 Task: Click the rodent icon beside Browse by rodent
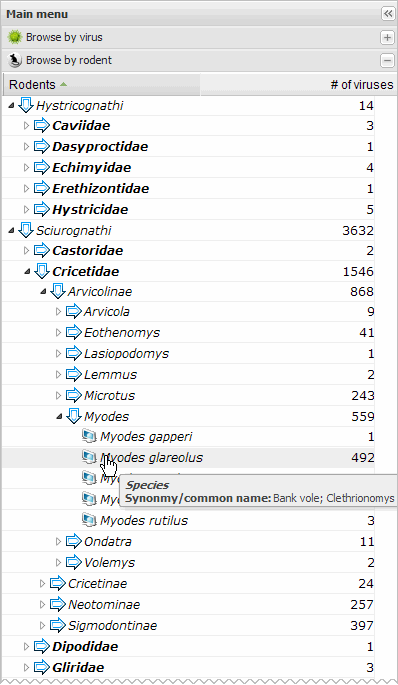(x=15, y=60)
